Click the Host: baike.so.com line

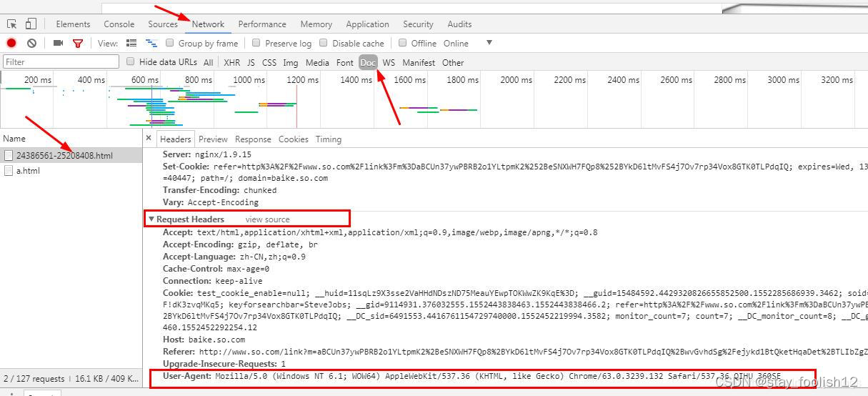point(204,340)
